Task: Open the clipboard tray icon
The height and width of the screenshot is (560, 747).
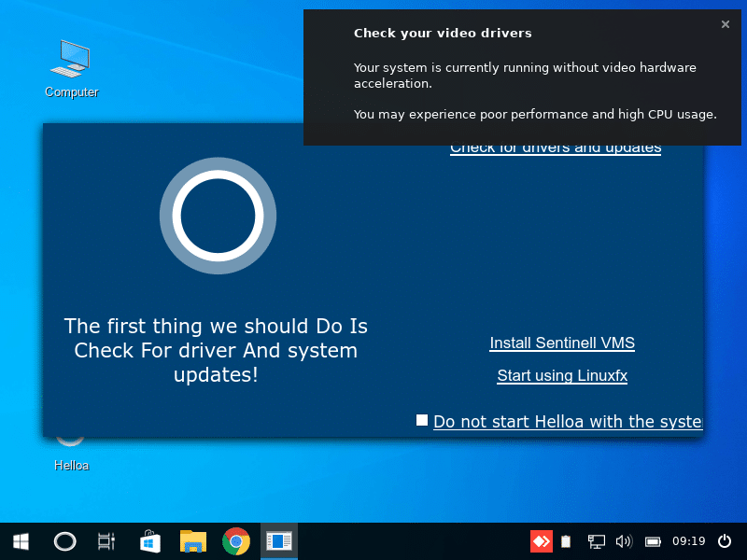Action: (566, 541)
